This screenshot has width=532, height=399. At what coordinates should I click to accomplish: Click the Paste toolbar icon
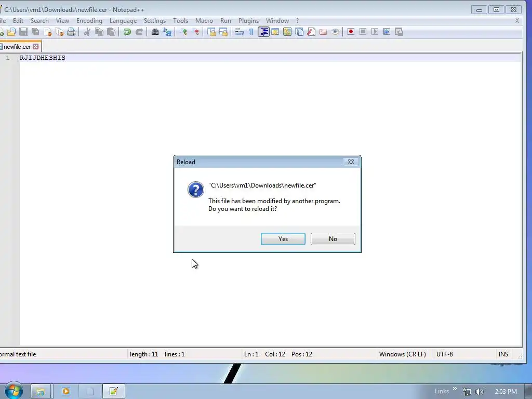tap(111, 32)
